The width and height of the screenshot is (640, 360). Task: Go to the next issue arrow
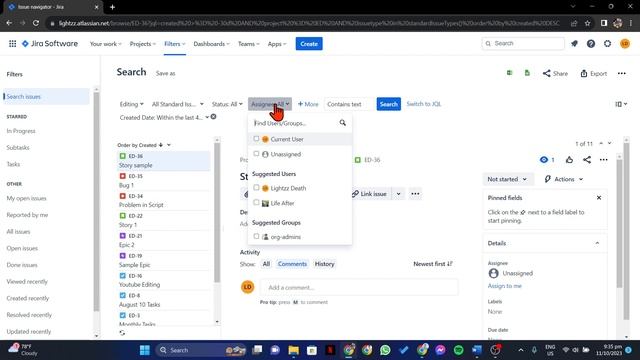tap(609, 144)
